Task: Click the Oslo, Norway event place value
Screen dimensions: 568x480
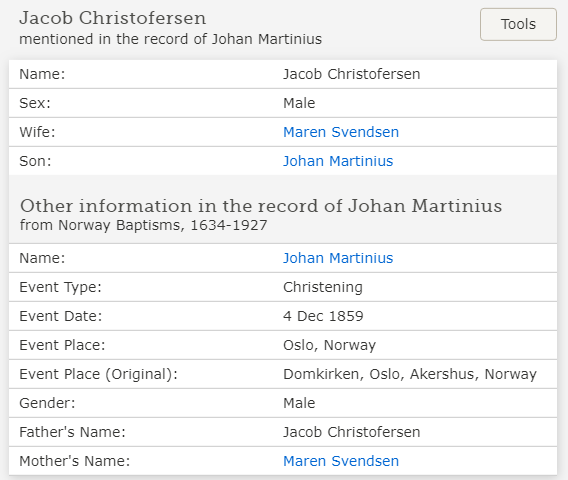Action: tap(329, 345)
